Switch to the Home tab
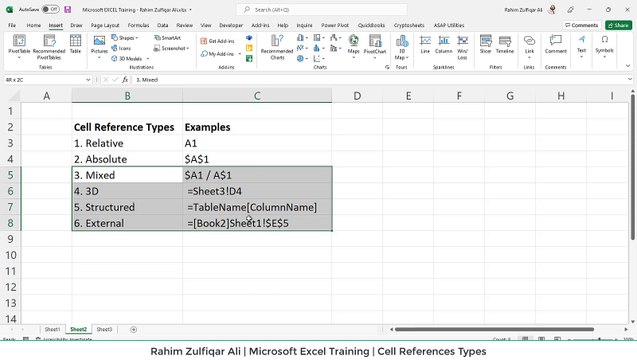This screenshot has height=360, width=637. coord(34,25)
